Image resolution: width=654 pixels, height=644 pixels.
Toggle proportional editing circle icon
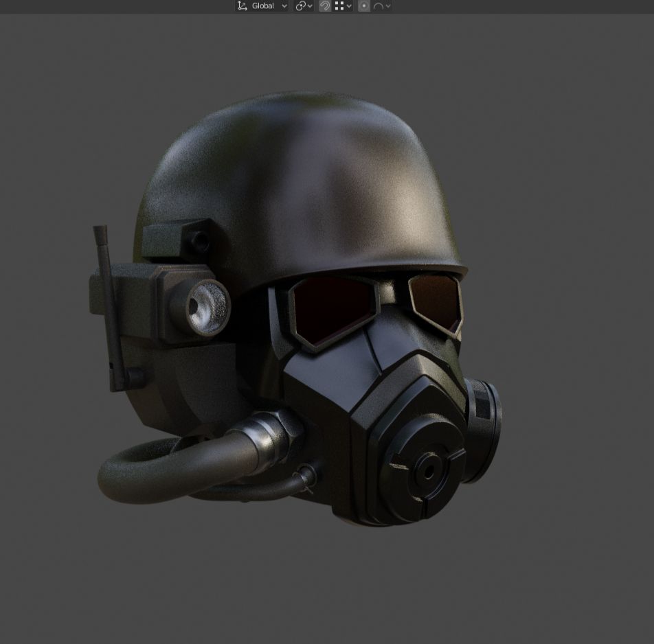(x=363, y=5)
